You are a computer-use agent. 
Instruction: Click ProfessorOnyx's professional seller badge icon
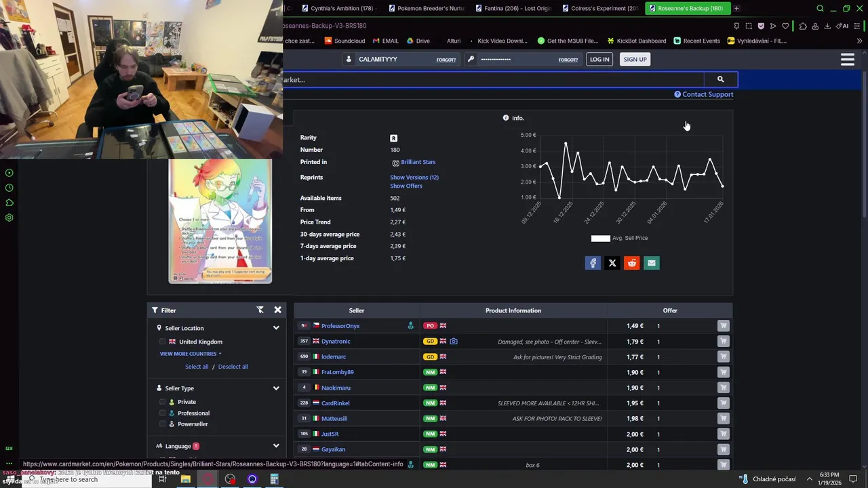click(410, 326)
